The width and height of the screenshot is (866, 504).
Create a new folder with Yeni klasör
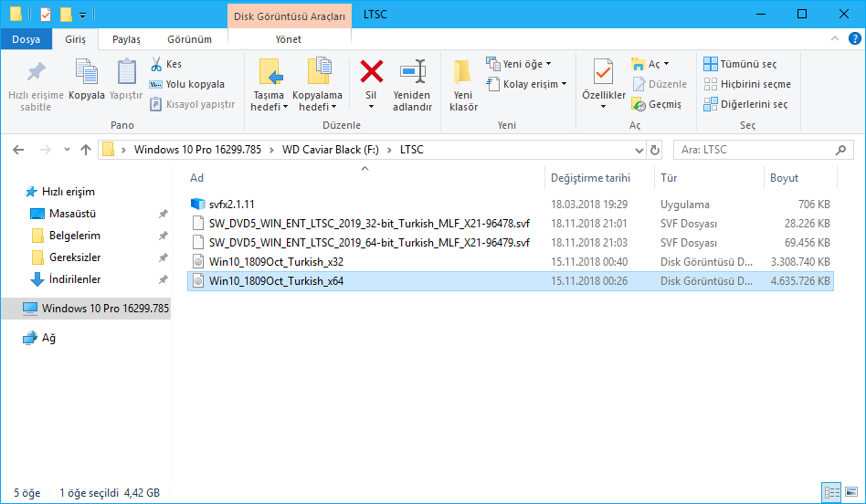(463, 86)
